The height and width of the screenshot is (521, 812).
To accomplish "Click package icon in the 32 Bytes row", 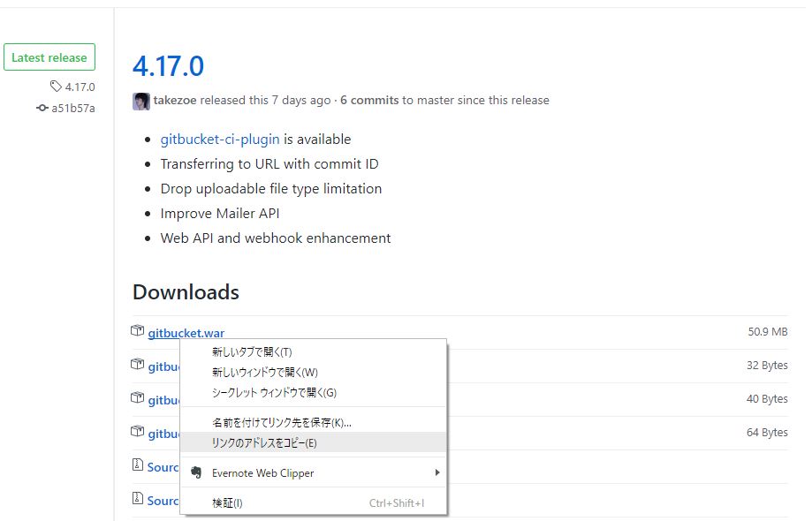I will coord(137,364).
